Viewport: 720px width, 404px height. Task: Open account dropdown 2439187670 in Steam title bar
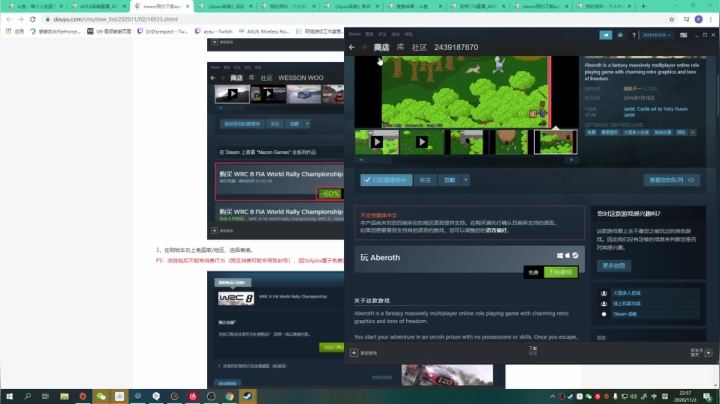pos(656,35)
